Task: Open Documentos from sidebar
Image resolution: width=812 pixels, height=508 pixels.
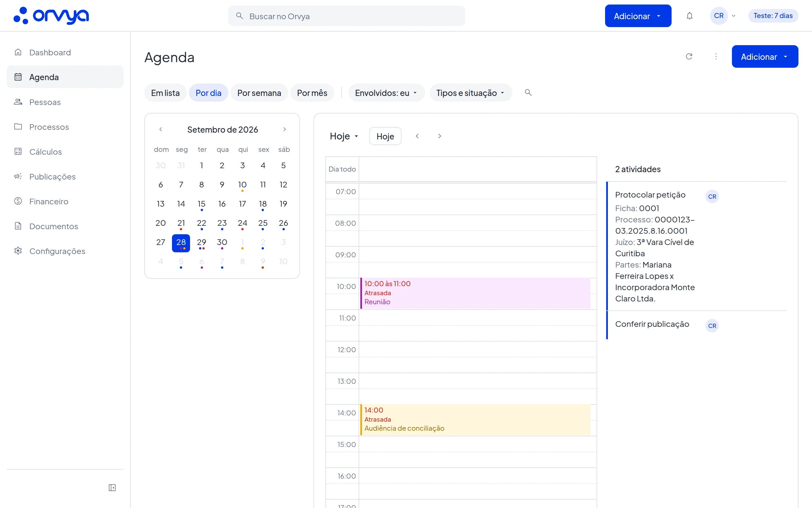Action: tap(65, 226)
